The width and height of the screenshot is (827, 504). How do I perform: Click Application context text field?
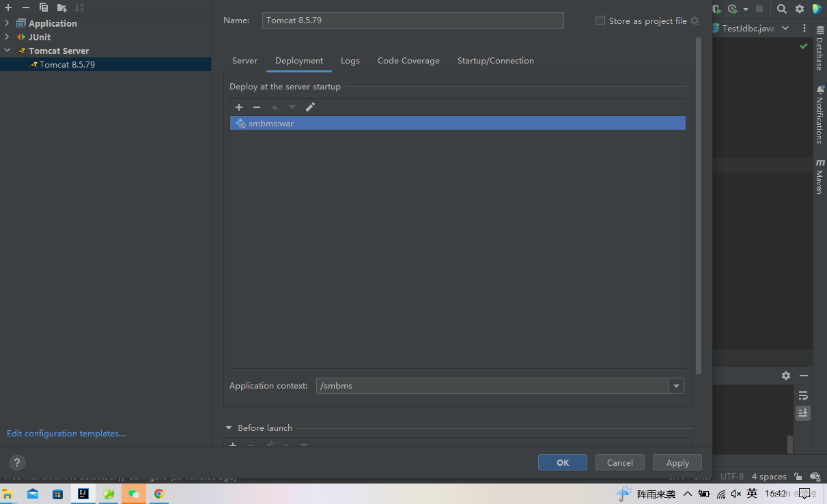click(493, 386)
